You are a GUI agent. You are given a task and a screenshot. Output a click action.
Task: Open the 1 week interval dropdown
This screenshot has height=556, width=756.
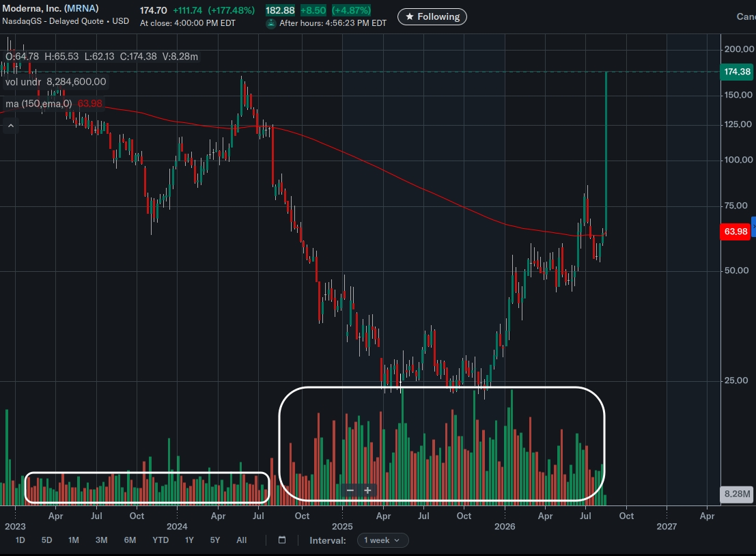pyautogui.click(x=383, y=540)
